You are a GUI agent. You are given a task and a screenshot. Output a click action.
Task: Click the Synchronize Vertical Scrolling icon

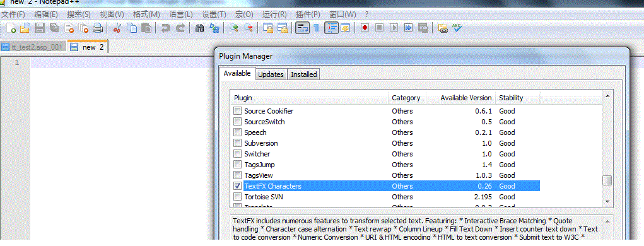click(268, 28)
